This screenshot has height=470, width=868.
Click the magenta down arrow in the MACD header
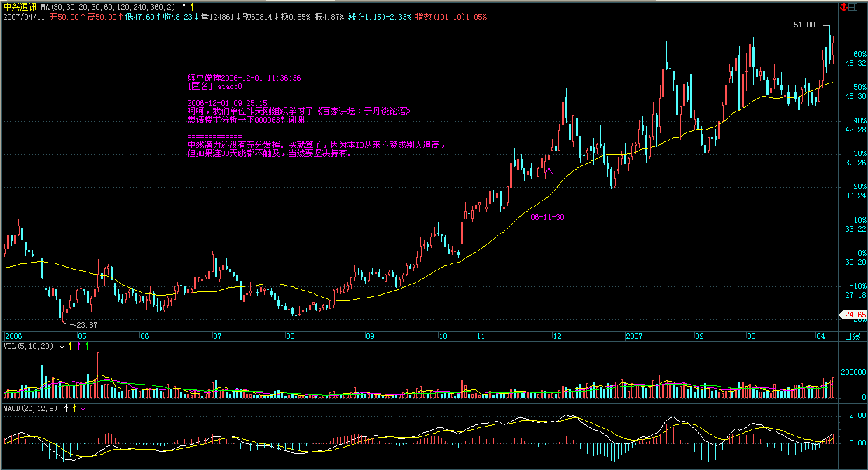(x=83, y=408)
